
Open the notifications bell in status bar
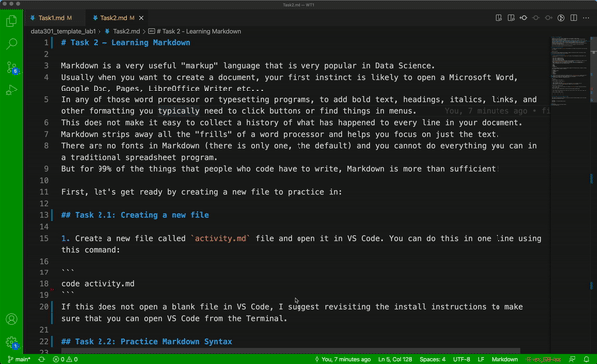coord(586,359)
